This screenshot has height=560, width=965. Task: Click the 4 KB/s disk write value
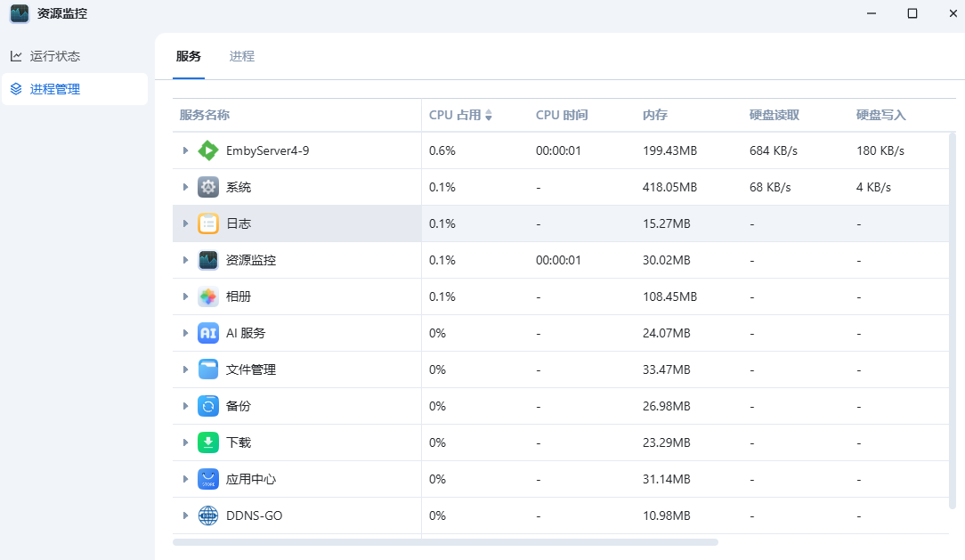coord(873,187)
